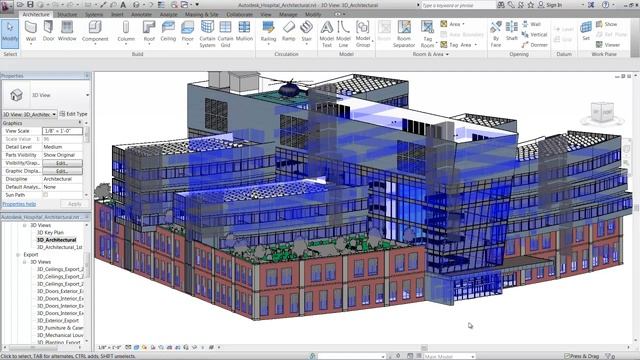Viewport: 640px width, 360px height.
Task: Open the Systems ribbon tab
Action: click(94, 14)
